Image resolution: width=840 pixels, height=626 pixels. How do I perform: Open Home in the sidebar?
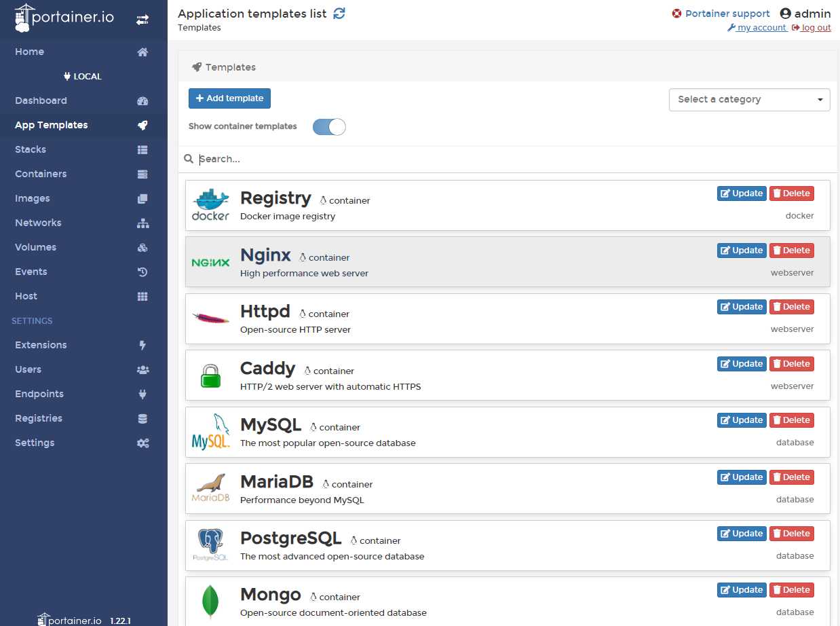pos(29,52)
